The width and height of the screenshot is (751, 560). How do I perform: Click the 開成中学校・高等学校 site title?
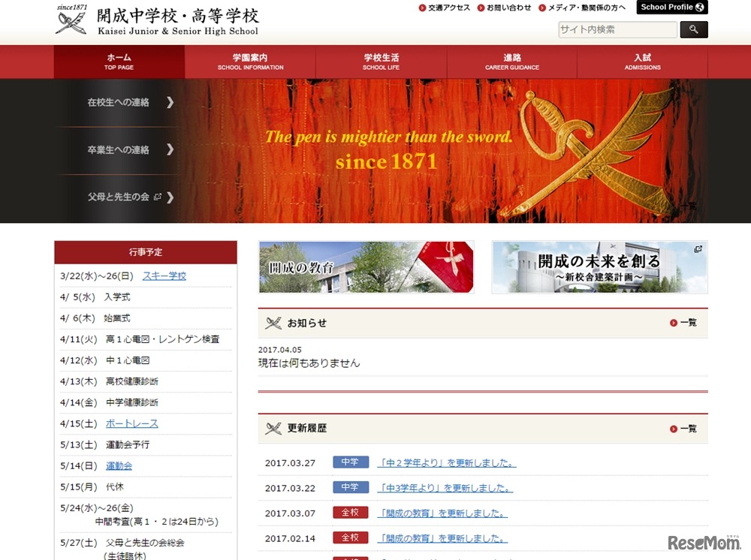tap(178, 16)
